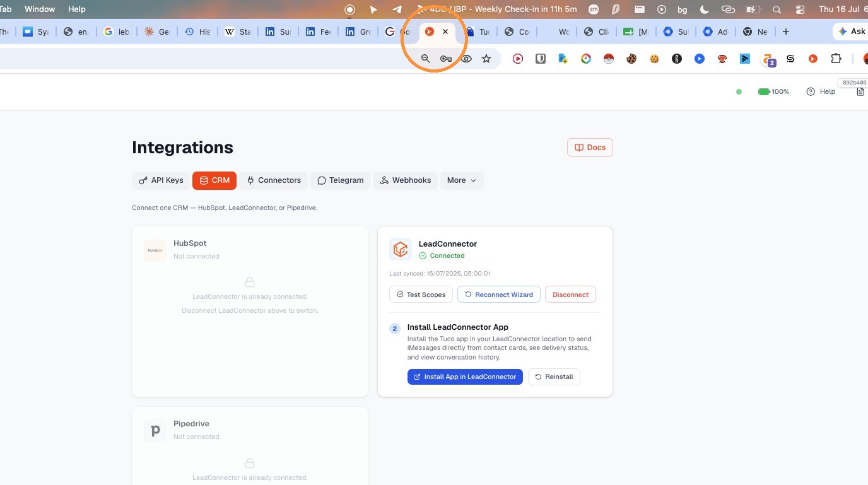
Task: Open the password key icon in address bar
Action: point(446,59)
